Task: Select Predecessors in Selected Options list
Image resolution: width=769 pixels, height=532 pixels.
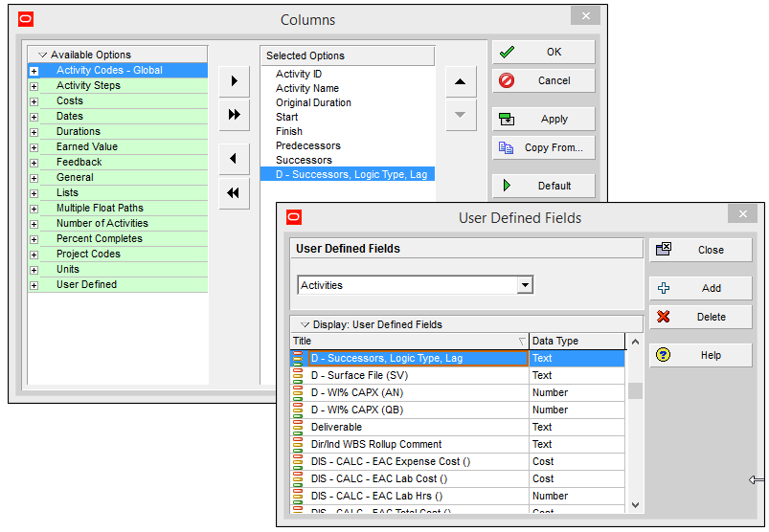Action: tap(307, 145)
